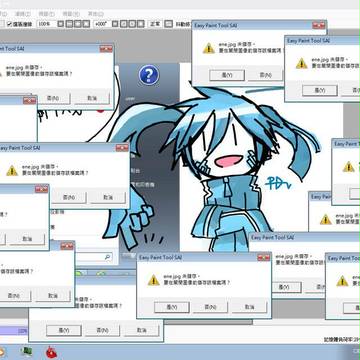Image resolution: width=360 pixels, height=360 pixels.
Task: Click the square icon right of the 正常 button
Action: (x=169, y=24)
